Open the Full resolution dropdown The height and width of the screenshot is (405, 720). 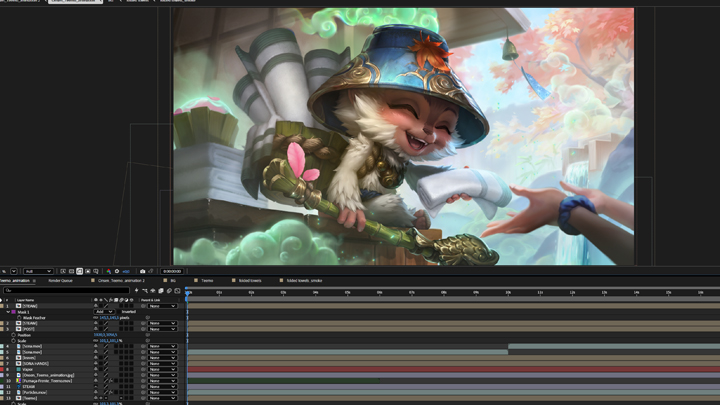point(38,271)
